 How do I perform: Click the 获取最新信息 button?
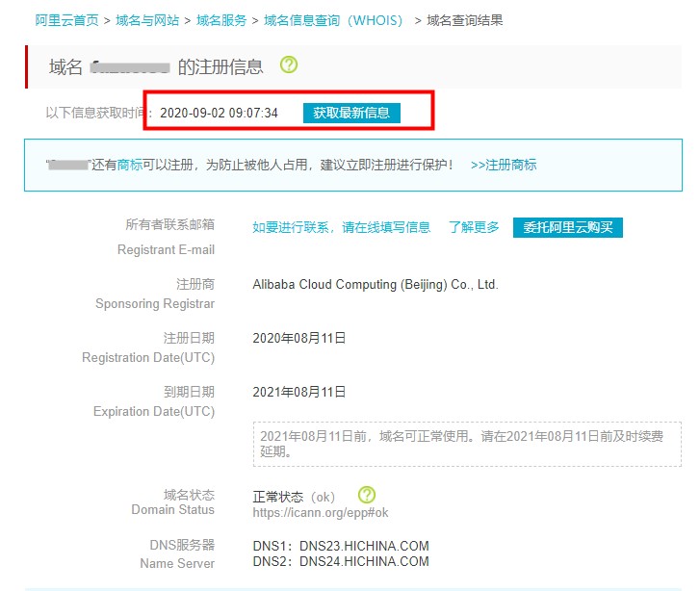(x=351, y=113)
